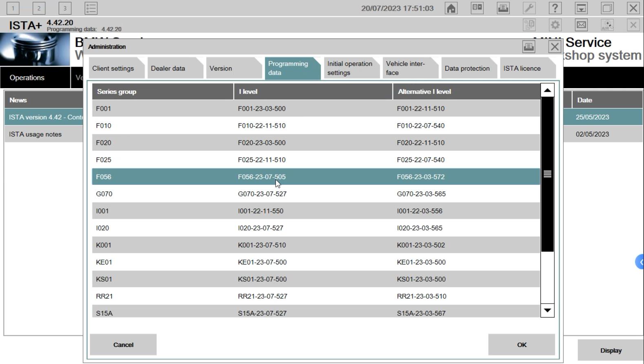Select session button 1
This screenshot has height=364, width=644.
click(x=13, y=8)
